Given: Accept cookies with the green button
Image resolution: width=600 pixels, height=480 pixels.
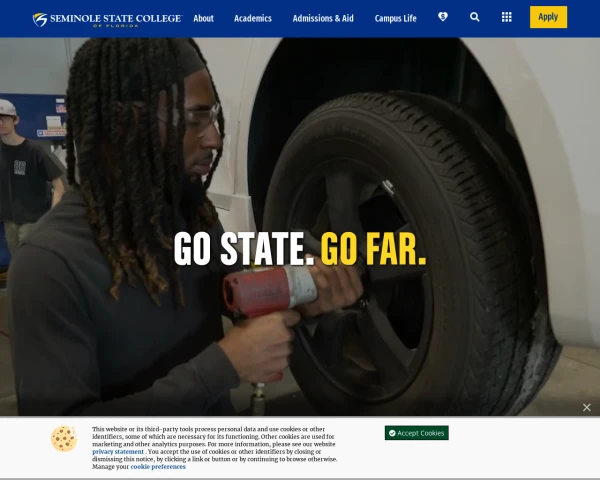Looking at the screenshot, I should [x=416, y=433].
